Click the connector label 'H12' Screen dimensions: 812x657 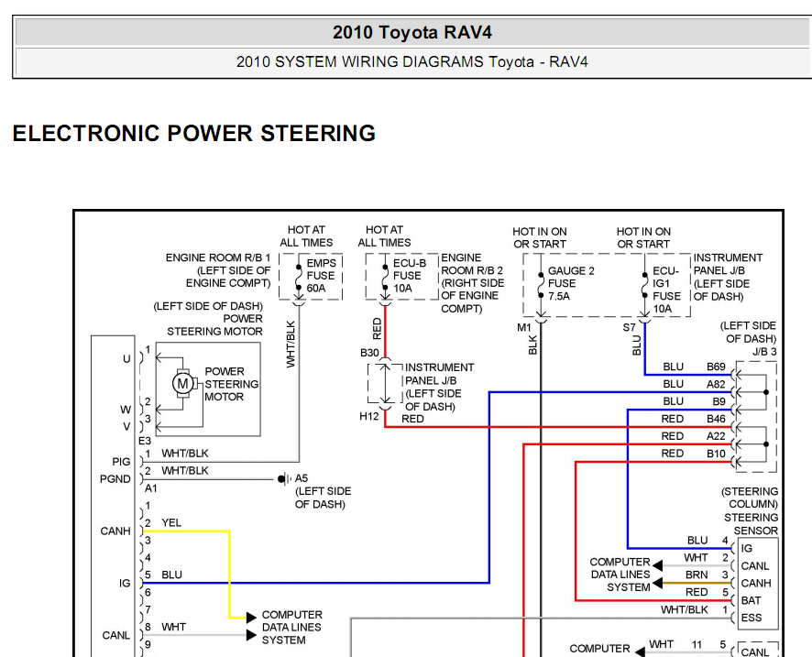369,416
